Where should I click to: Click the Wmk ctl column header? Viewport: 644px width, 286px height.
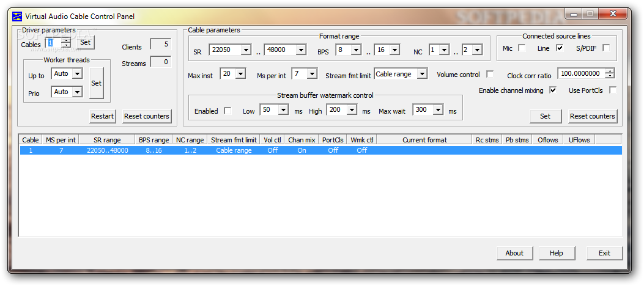(x=362, y=140)
